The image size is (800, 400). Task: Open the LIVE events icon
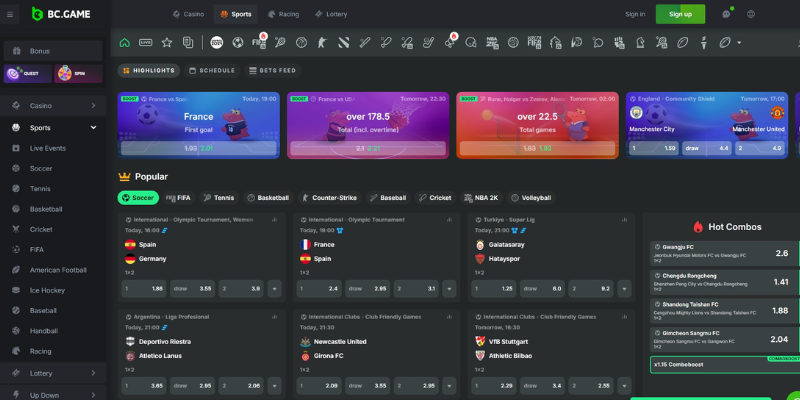[x=145, y=42]
